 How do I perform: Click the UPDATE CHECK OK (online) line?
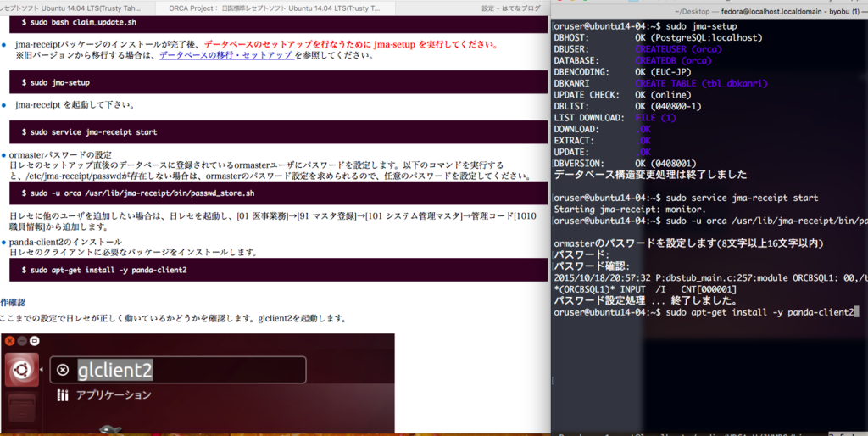click(x=623, y=95)
